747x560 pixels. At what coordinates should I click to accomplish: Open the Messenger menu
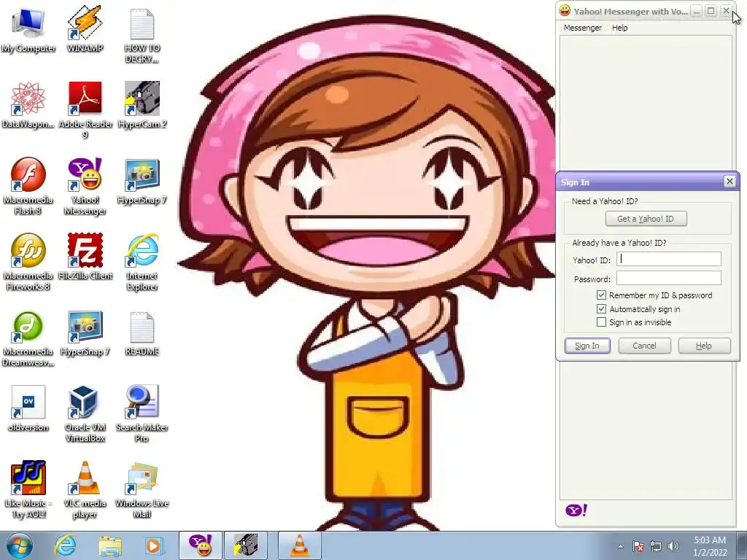click(583, 28)
